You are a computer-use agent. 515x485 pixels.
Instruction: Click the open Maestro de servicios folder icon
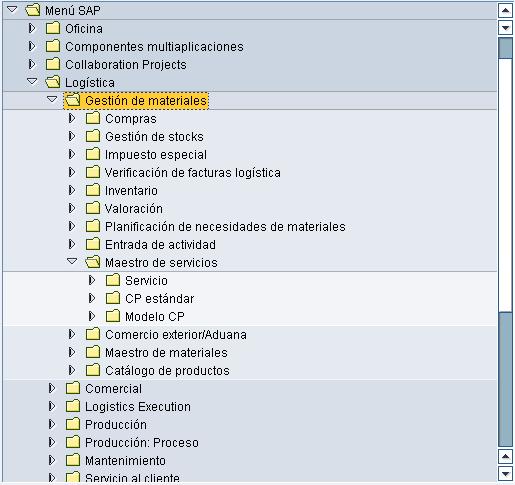[93, 262]
